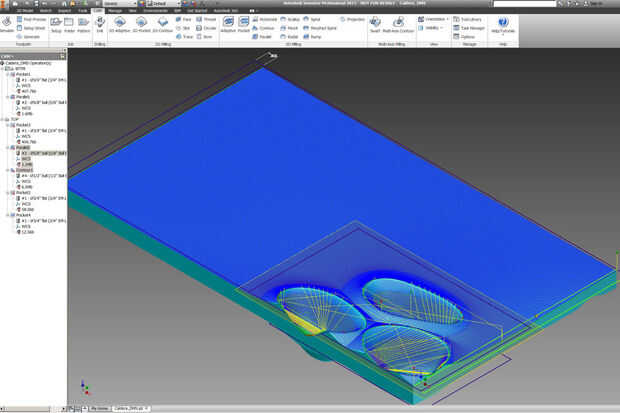The height and width of the screenshot is (413, 620).
Task: Select the Pencil 3D milling strategy
Action: pos(289,28)
